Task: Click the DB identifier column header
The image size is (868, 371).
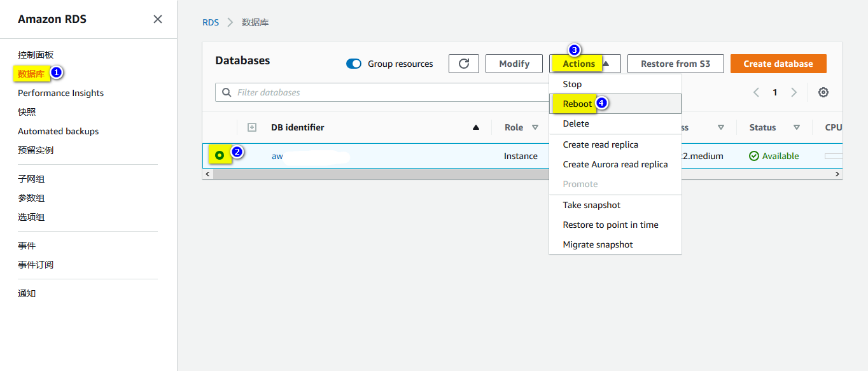Action: [298, 127]
